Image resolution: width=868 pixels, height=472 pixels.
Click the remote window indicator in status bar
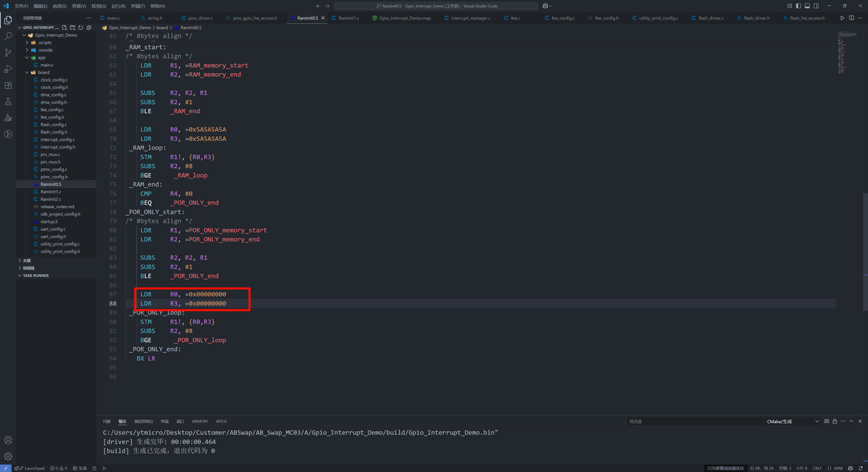(x=6, y=468)
